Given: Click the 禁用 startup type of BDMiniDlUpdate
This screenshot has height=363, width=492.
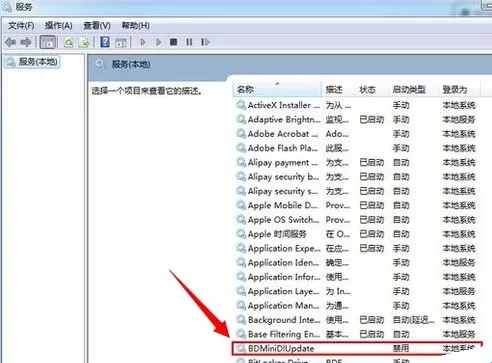Looking at the screenshot, I should pos(401,349).
